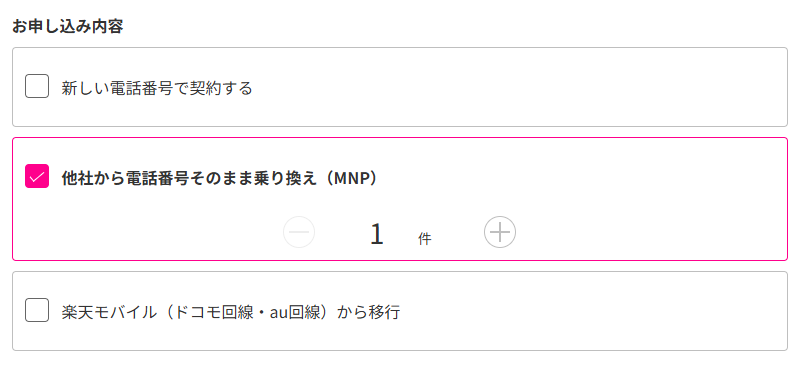Click an empty area of the new-number option card
This screenshot has height=370, width=802.
(511, 87)
